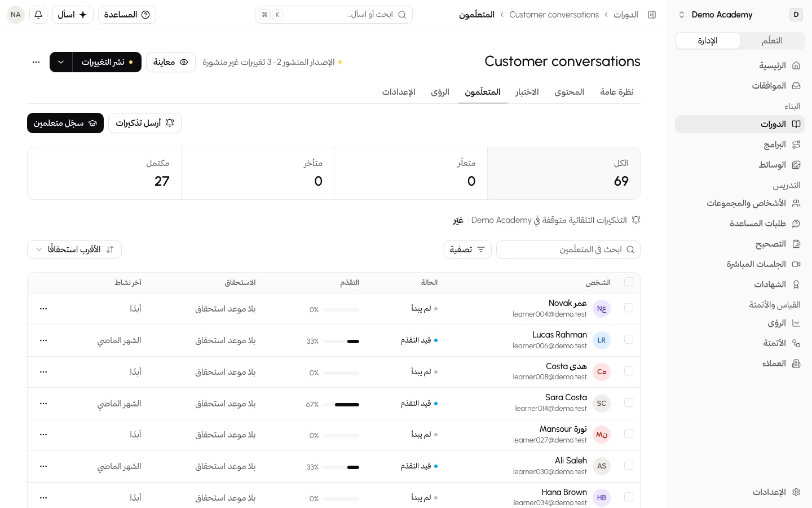Viewport: 812px width, 508px height.
Task: Click the notifications bell icon
Action: 38,15
